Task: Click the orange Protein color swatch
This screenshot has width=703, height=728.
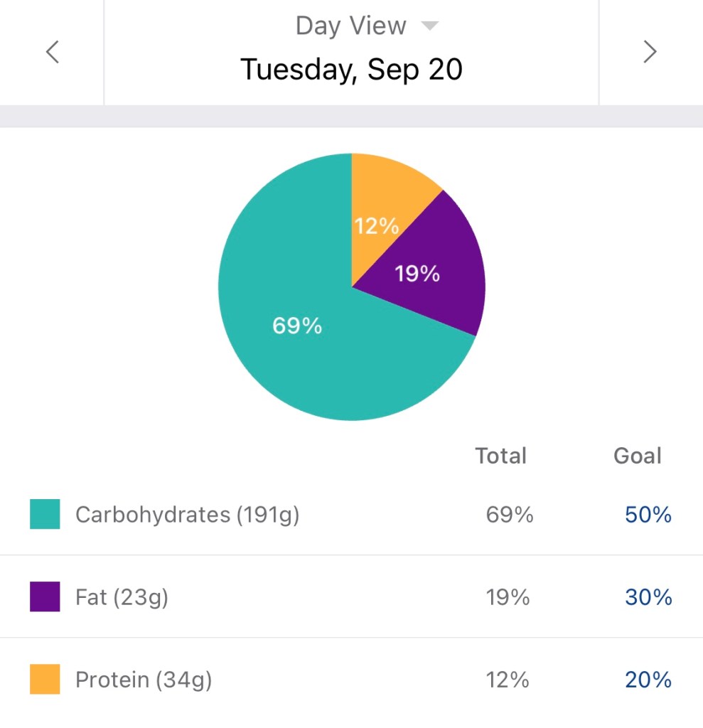Action: point(45,679)
